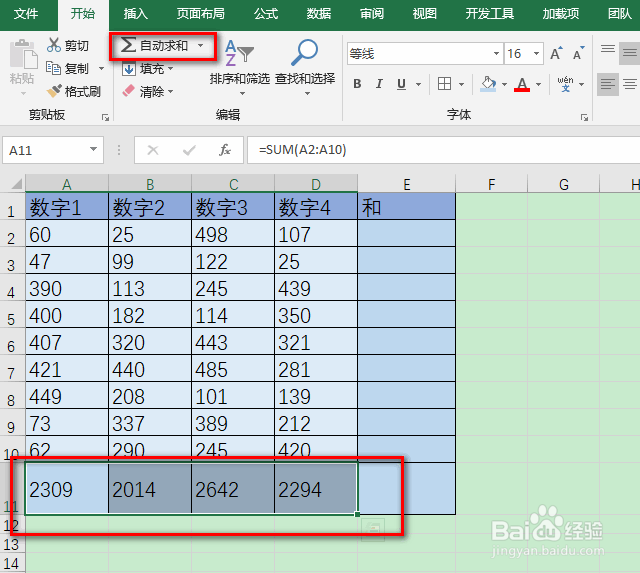Open the 文件 menu tab
Viewport: 640px width, 573px height.
coord(26,14)
